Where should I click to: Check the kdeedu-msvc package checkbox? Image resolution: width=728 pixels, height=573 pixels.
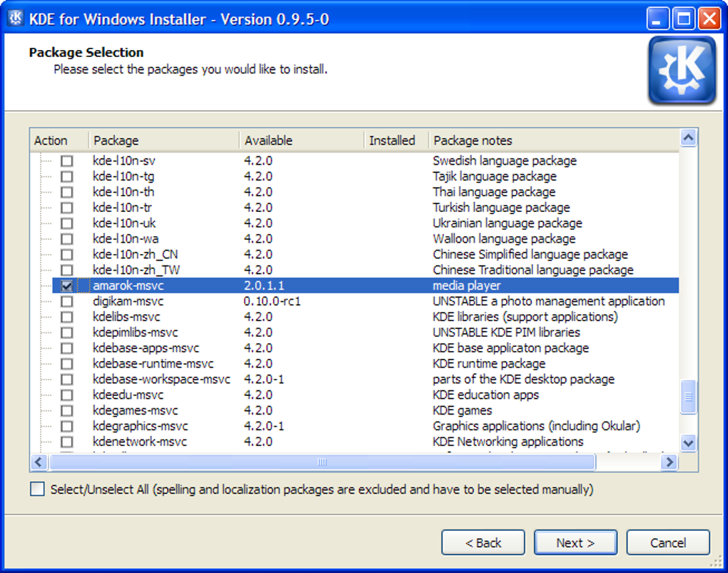click(x=67, y=395)
